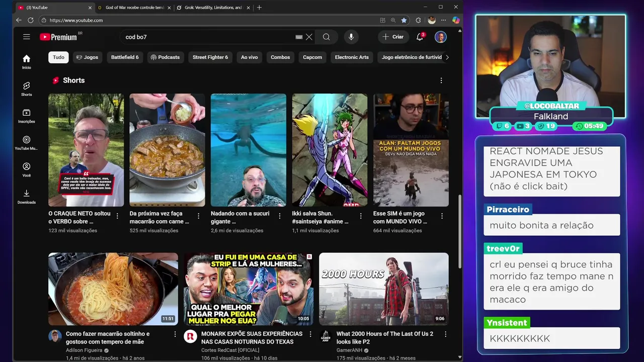Click the magnifier search button

point(326,37)
